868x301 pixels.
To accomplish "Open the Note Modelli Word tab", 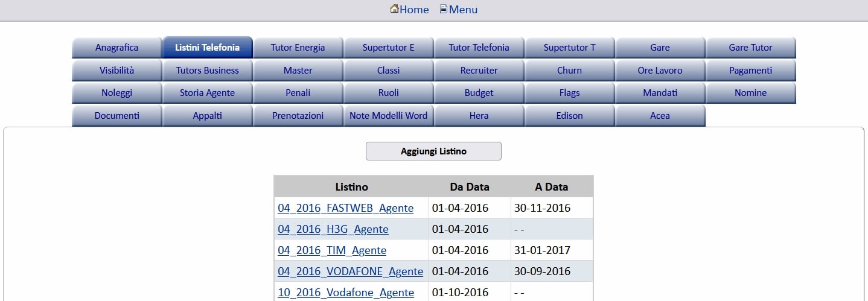I will [388, 116].
